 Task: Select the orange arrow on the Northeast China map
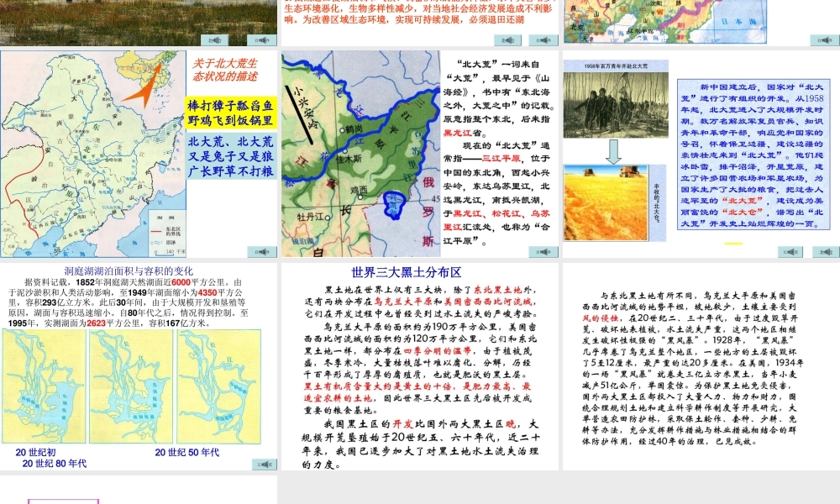(x=144, y=86)
